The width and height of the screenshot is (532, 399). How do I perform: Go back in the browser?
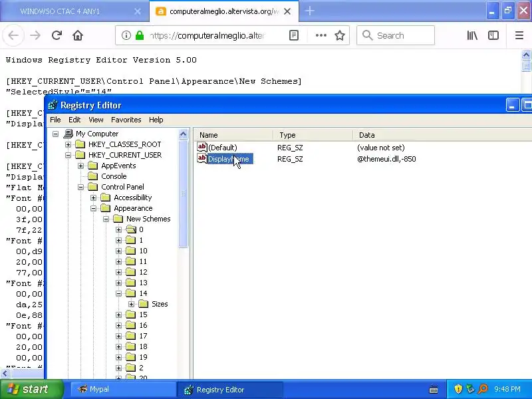[13, 35]
